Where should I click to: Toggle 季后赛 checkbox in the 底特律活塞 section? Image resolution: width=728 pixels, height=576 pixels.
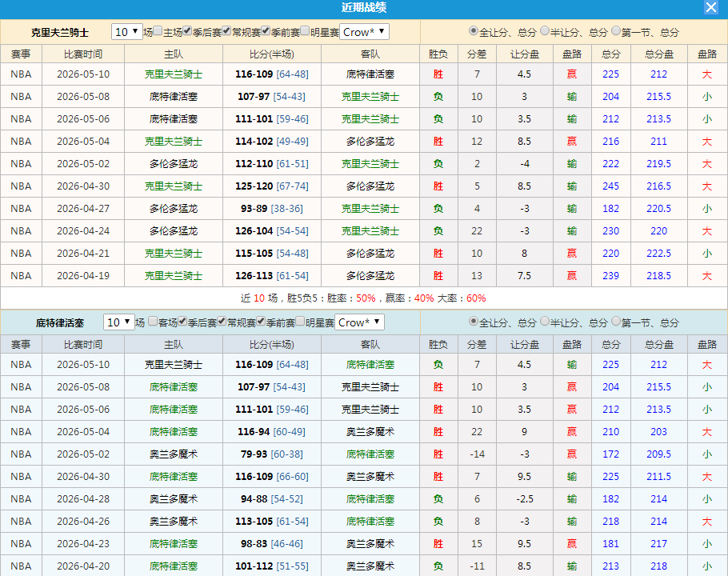point(182,321)
